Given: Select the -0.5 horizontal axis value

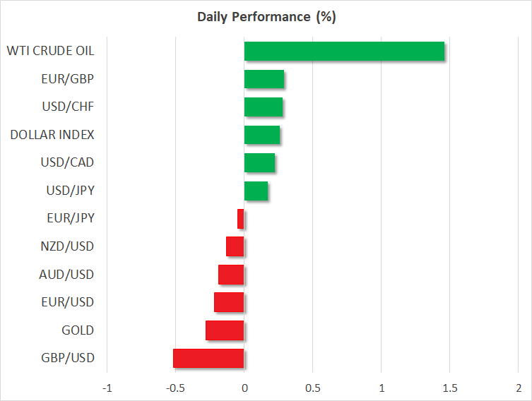Looking at the screenshot, I should click(x=175, y=388).
